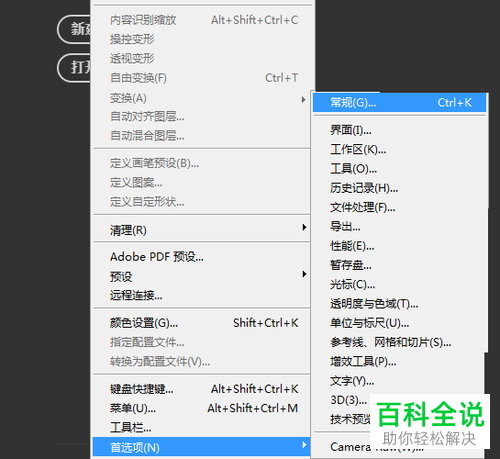
Task: Open 工具(O)... preferences
Action: point(399,169)
